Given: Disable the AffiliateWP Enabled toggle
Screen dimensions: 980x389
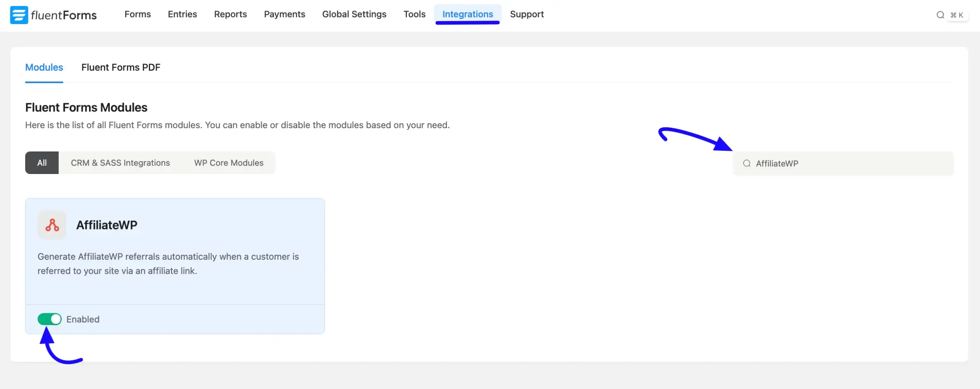Looking at the screenshot, I should 49,319.
